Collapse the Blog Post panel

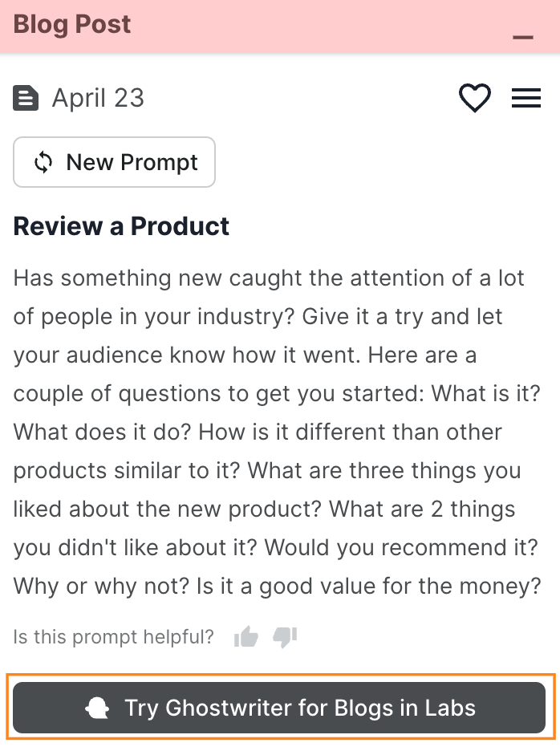pyautogui.click(x=523, y=37)
